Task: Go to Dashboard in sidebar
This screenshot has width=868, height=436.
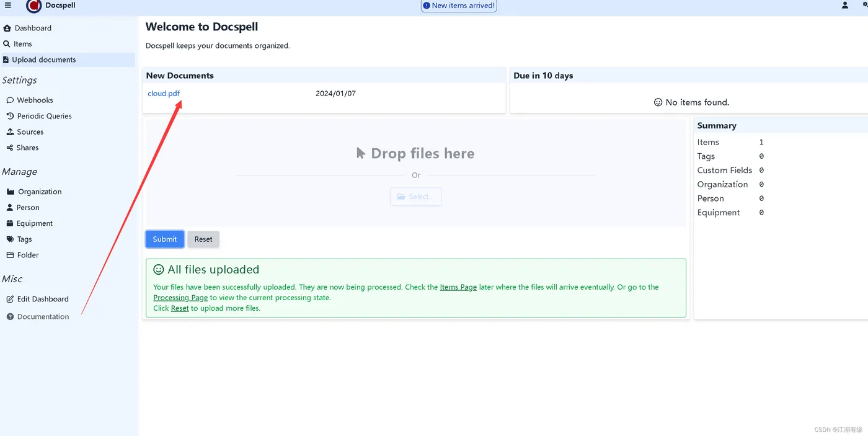Action: point(68,28)
